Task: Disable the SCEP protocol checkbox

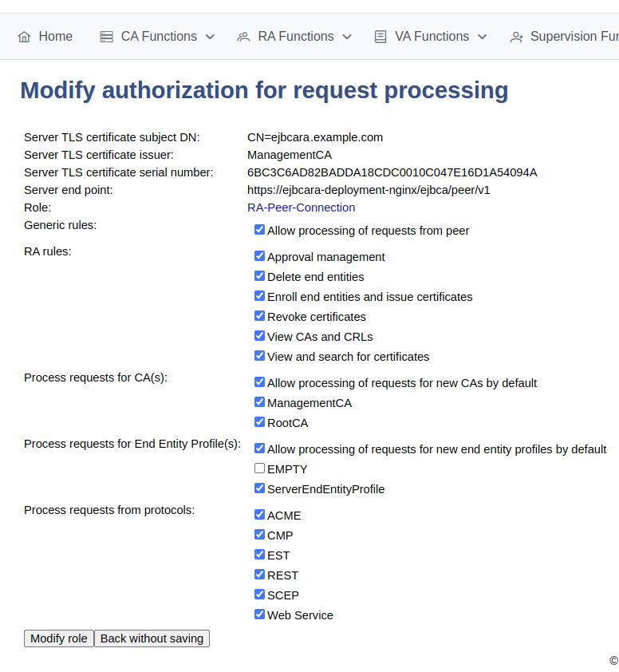Action: tap(259, 595)
